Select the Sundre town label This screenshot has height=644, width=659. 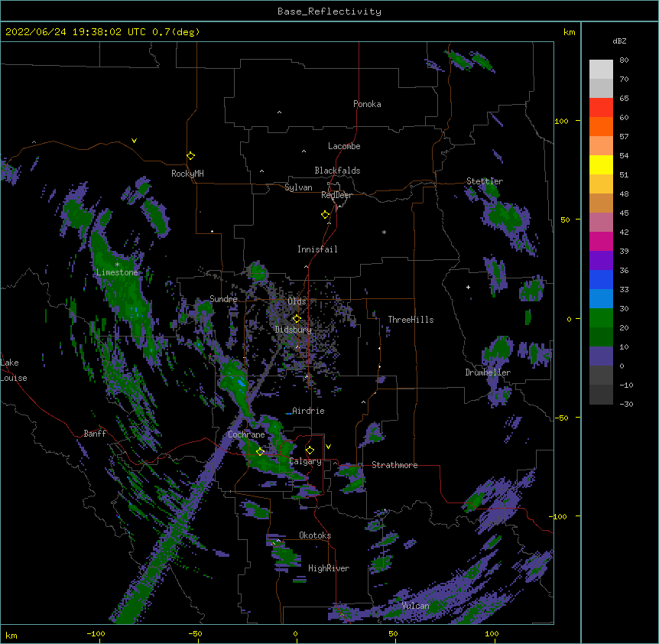[x=223, y=299]
